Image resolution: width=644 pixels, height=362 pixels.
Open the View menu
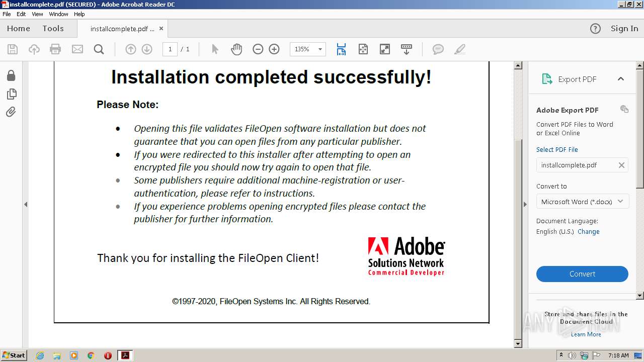tap(38, 14)
